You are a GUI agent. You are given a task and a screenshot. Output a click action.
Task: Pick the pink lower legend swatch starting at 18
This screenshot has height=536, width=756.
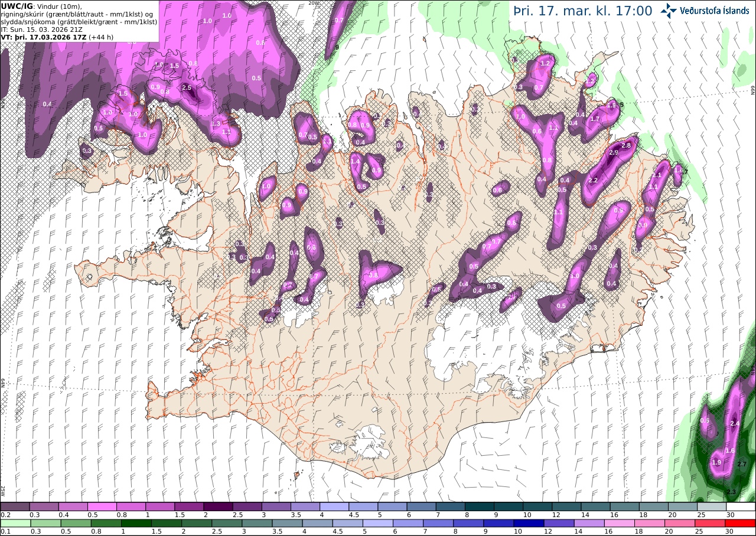pyautogui.click(x=650, y=523)
